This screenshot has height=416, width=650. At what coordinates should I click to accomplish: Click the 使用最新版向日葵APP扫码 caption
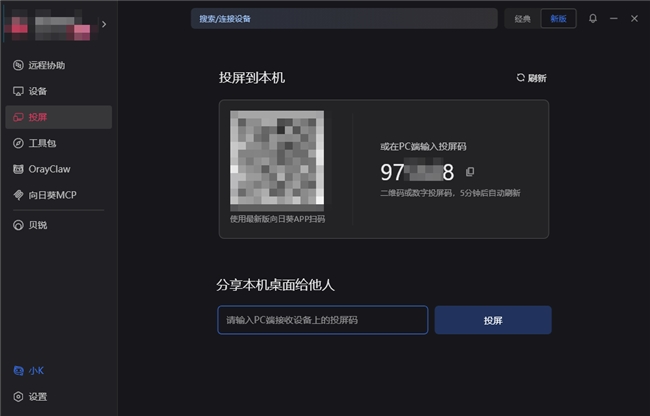tap(277, 219)
